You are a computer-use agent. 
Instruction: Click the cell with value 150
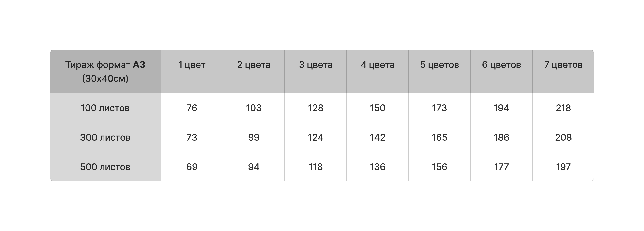378,108
